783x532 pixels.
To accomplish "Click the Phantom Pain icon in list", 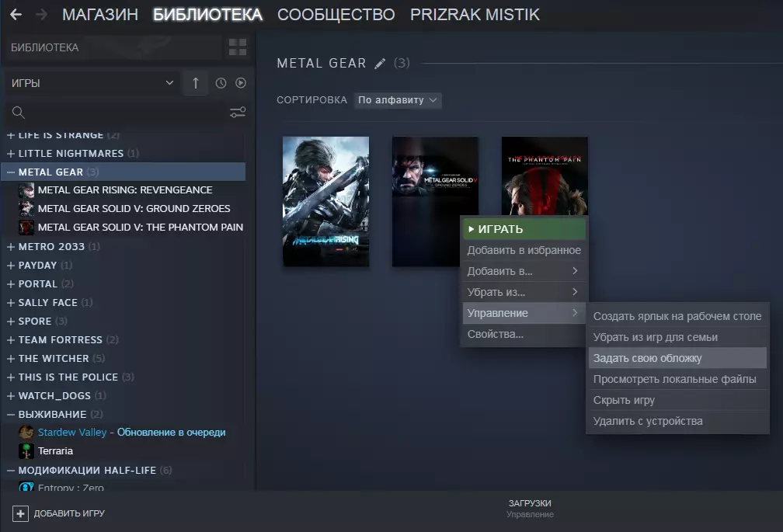I will 26,228.
